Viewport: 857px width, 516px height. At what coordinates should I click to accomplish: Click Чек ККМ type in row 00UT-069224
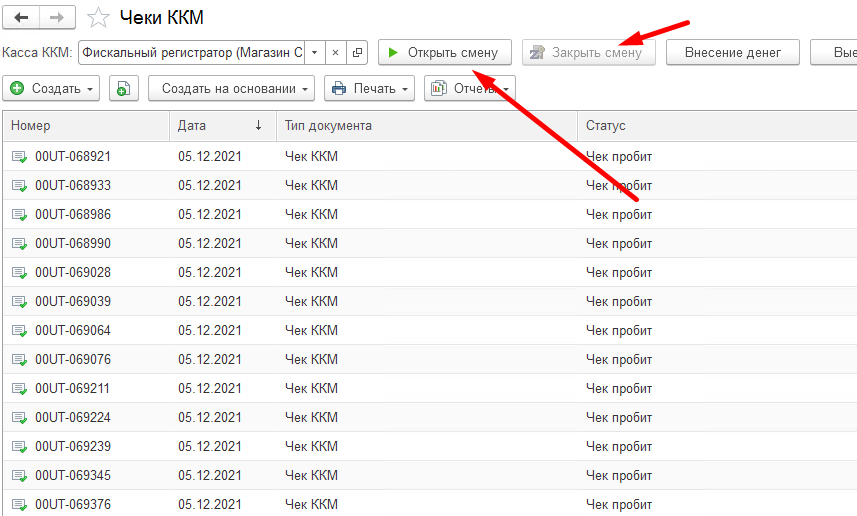point(311,417)
